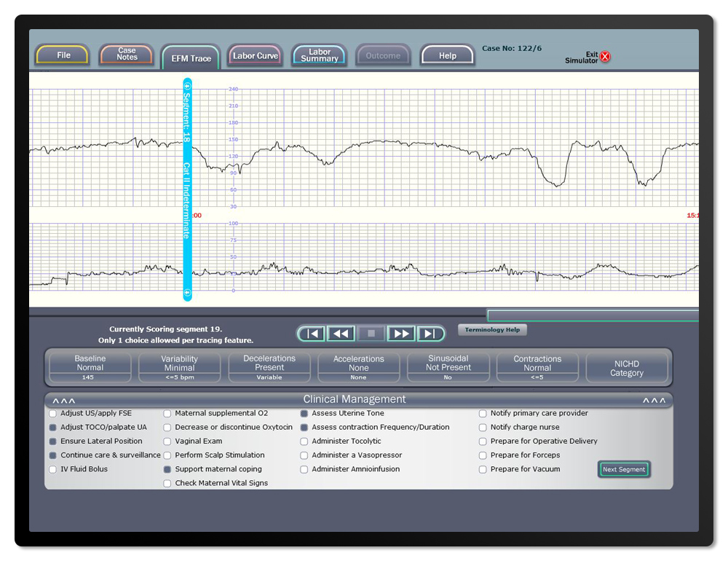Click the Next Segment button

(624, 470)
